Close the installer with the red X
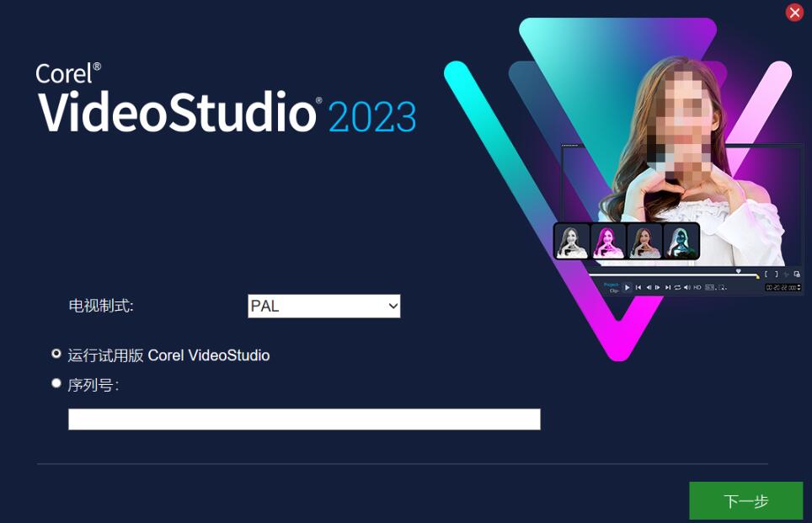 click(794, 12)
